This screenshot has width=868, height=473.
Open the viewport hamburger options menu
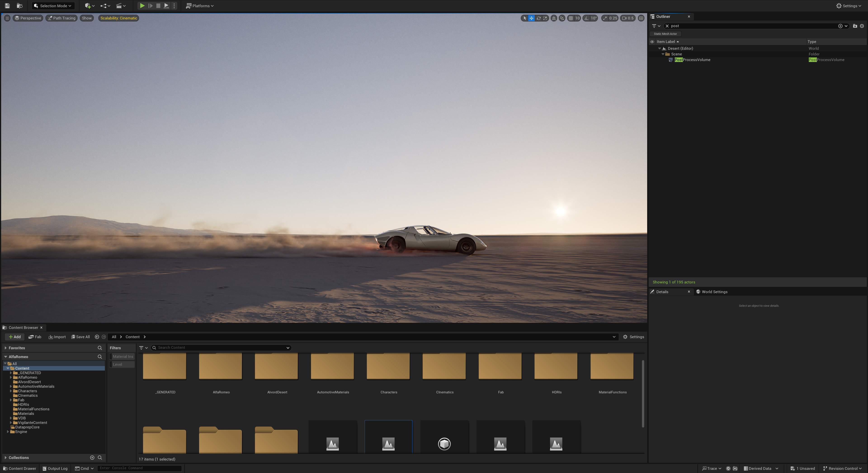click(7, 18)
